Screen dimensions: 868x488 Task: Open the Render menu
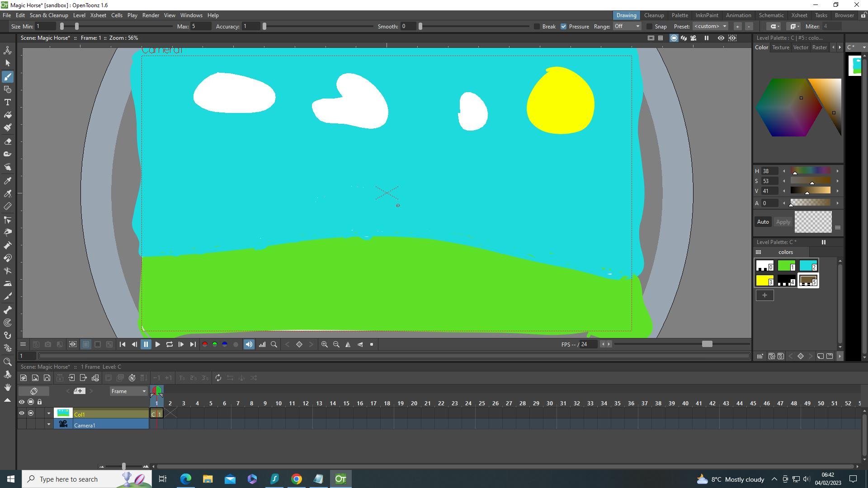click(151, 15)
